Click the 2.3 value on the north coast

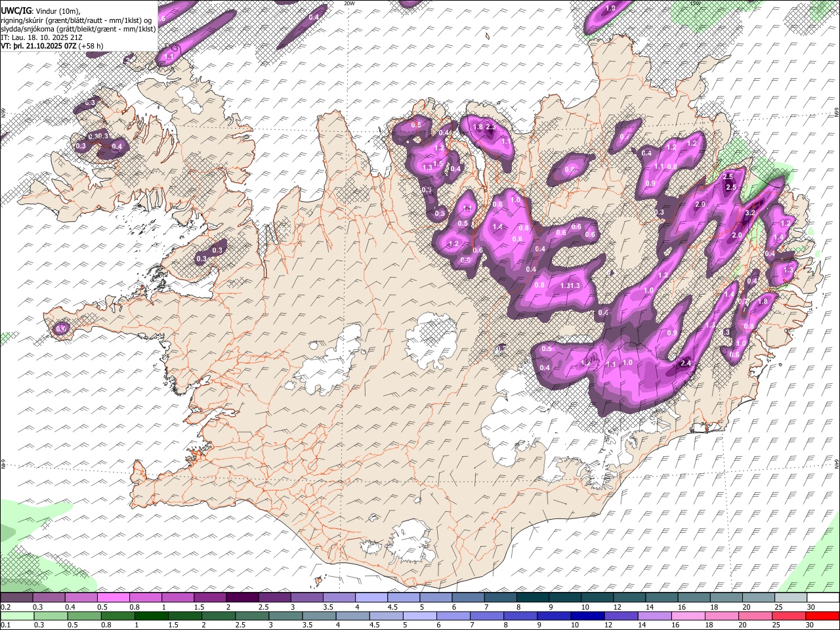pyautogui.click(x=491, y=127)
